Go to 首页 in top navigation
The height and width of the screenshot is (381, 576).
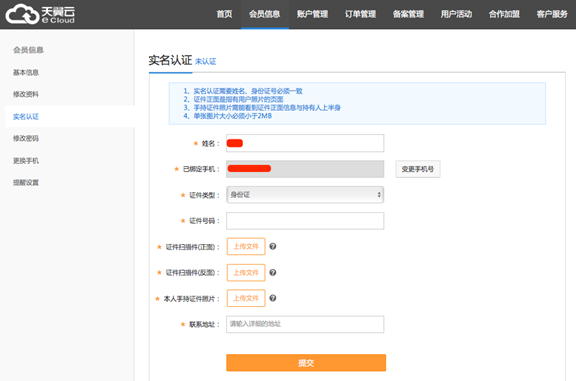coord(224,14)
